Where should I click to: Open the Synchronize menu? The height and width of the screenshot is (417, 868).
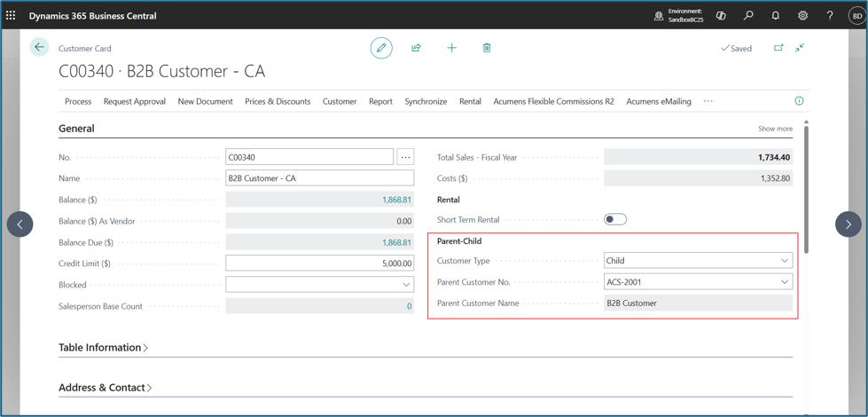[x=426, y=101]
